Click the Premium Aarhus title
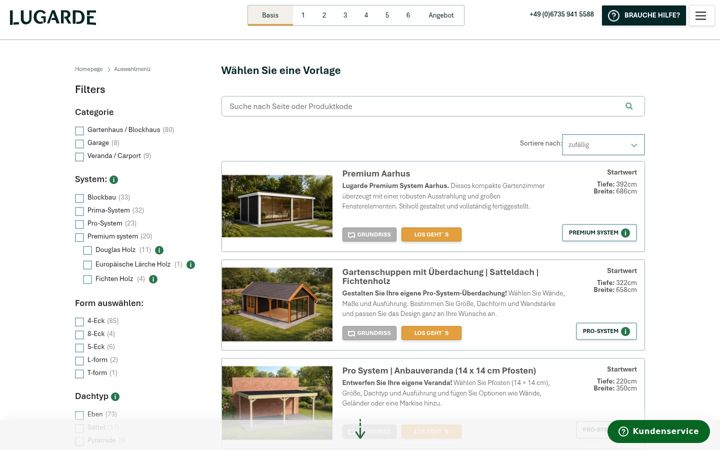720x450 pixels. (x=376, y=174)
